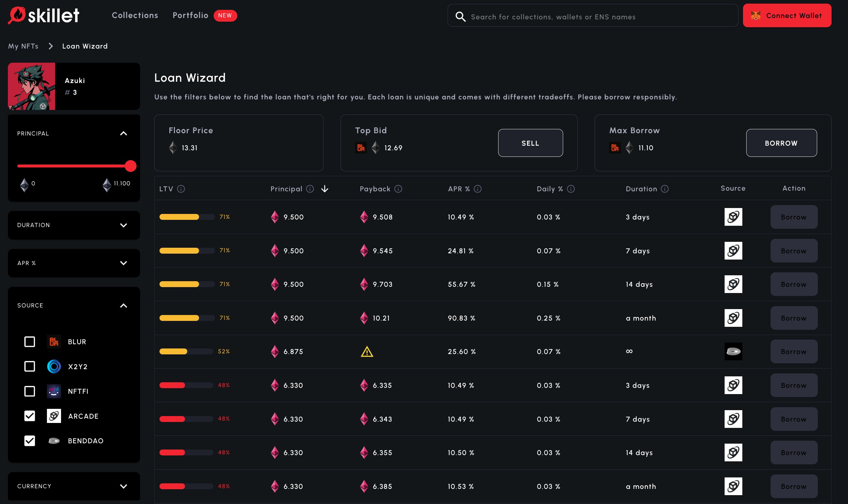The image size is (848, 504).
Task: Click the NFT platform icon next to 9.500 row
Action: pos(733,217)
